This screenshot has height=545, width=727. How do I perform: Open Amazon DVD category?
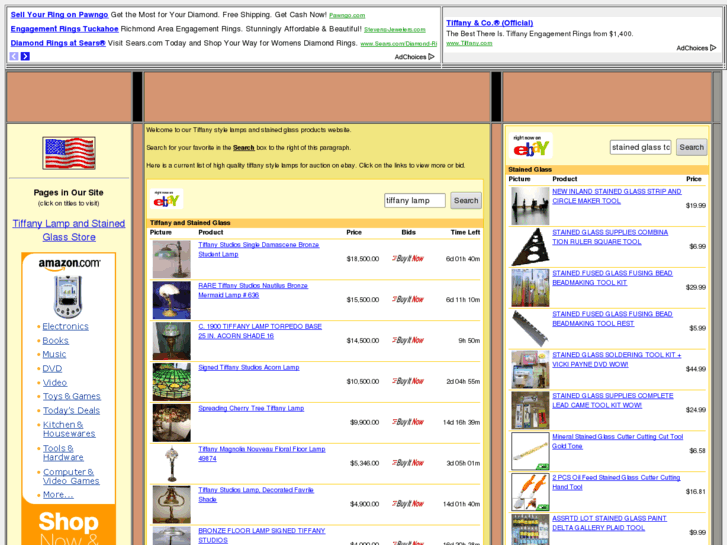pyautogui.click(x=52, y=369)
